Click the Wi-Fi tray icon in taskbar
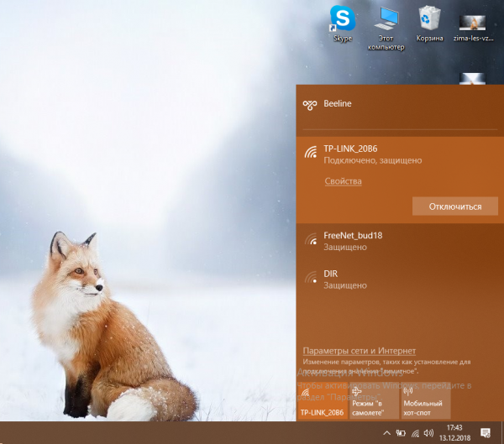Screen dimensions: 504x444 pyautogui.click(x=415, y=433)
